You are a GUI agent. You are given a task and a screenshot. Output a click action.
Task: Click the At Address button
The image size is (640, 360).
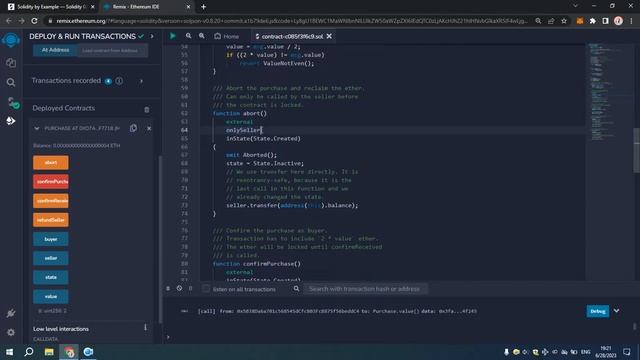coord(56,50)
